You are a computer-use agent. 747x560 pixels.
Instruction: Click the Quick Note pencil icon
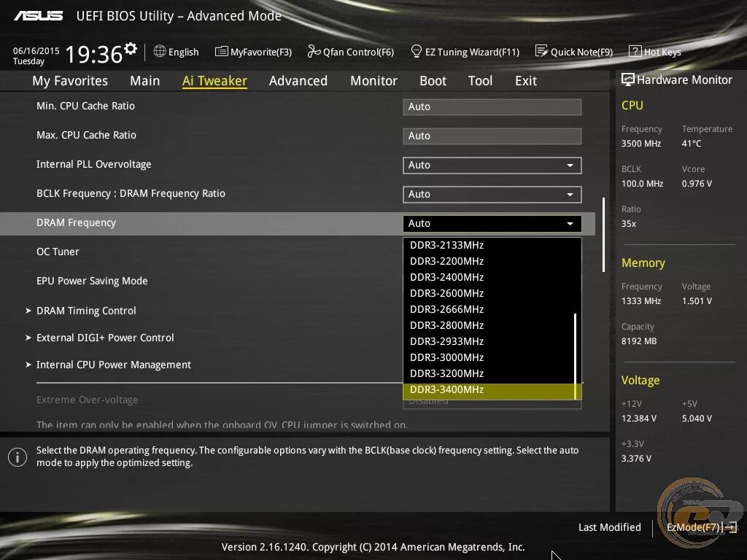[541, 51]
